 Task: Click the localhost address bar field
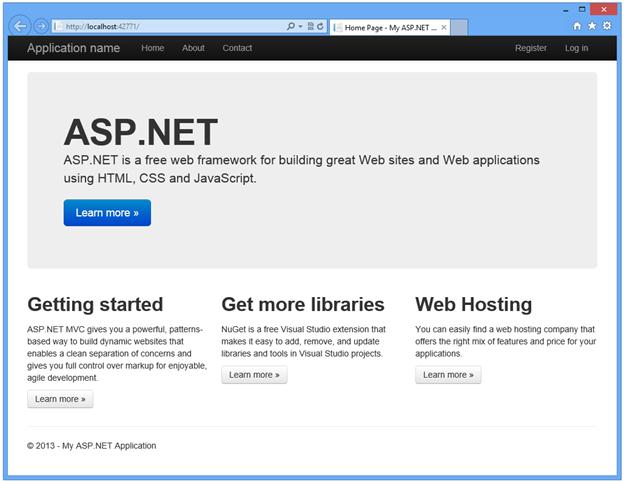point(169,27)
